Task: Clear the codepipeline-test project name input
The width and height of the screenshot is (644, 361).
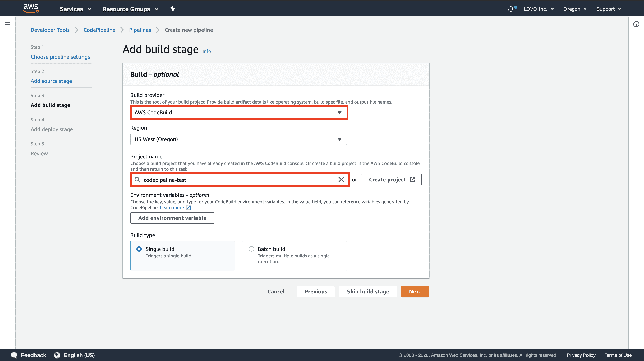Action: pos(341,180)
